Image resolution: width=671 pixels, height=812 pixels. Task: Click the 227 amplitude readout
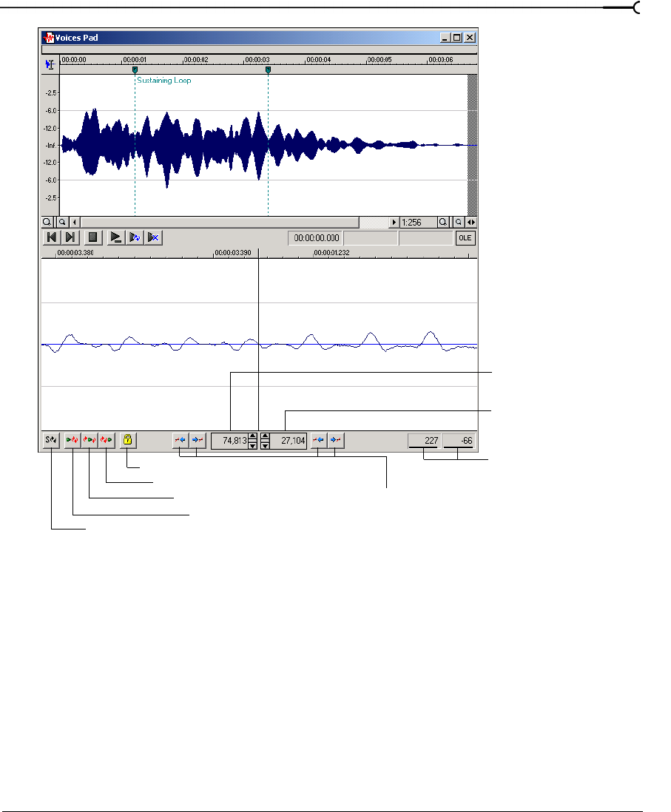tap(425, 441)
